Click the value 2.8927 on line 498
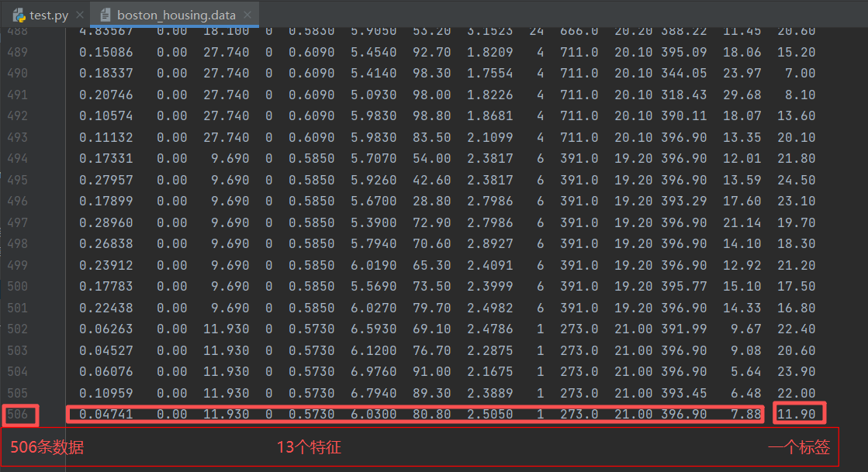868x472 pixels. pyautogui.click(x=490, y=244)
